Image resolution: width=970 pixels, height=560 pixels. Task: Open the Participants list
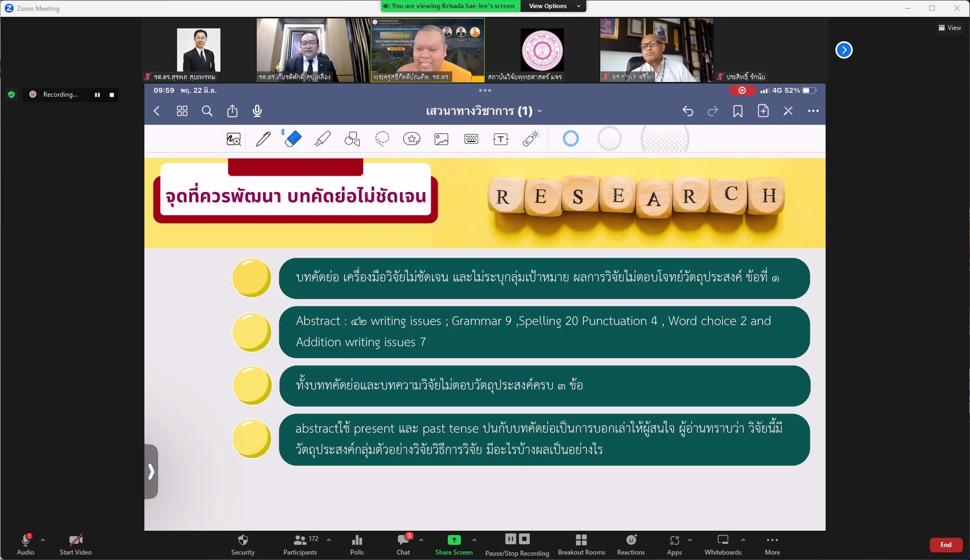[x=300, y=544]
